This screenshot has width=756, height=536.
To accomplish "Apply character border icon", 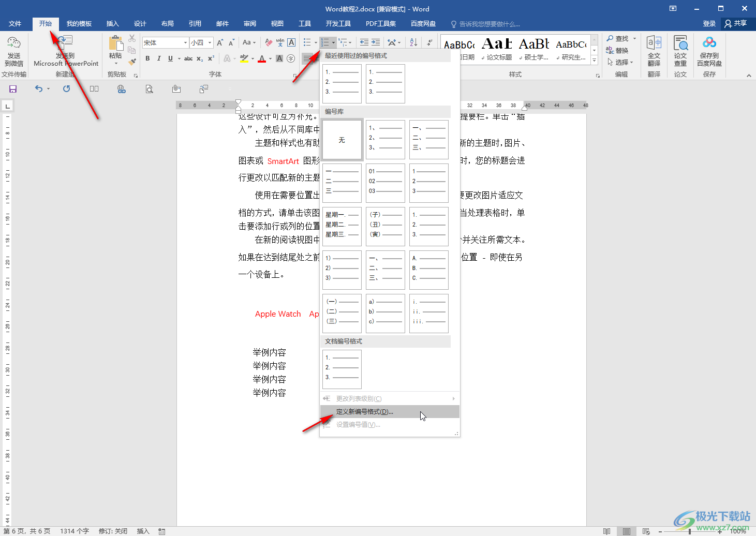I will [x=291, y=42].
